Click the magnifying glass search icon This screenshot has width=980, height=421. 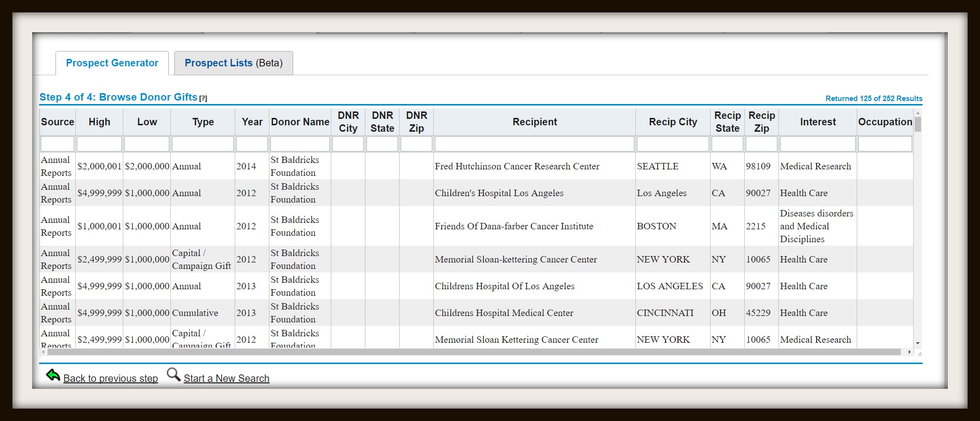pos(173,375)
